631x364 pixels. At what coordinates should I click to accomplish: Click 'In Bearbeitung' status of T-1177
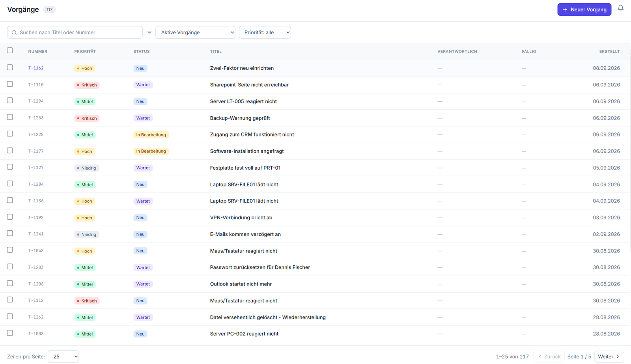click(151, 151)
